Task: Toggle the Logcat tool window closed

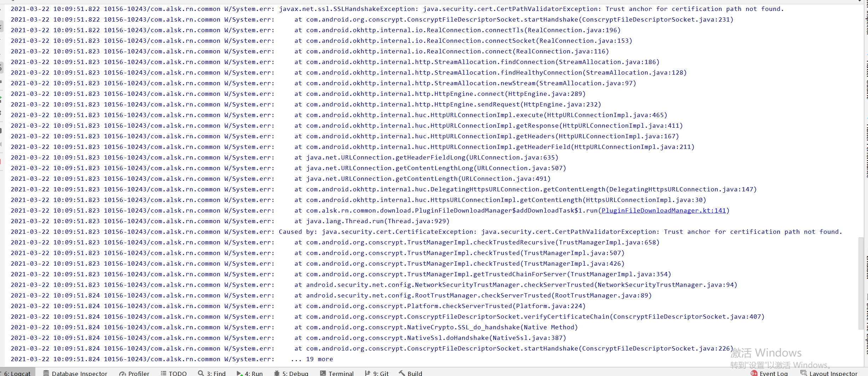Action: click(18, 373)
